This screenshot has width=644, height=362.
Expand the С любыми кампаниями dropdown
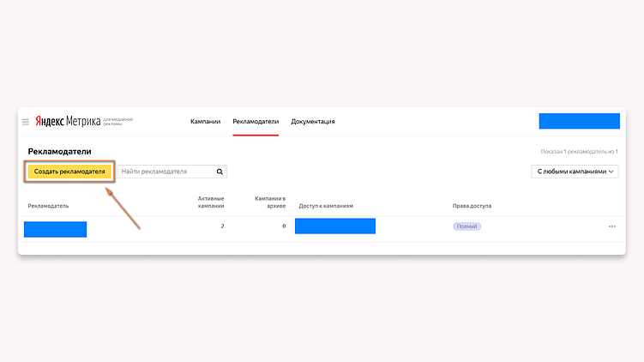pyautogui.click(x=575, y=172)
